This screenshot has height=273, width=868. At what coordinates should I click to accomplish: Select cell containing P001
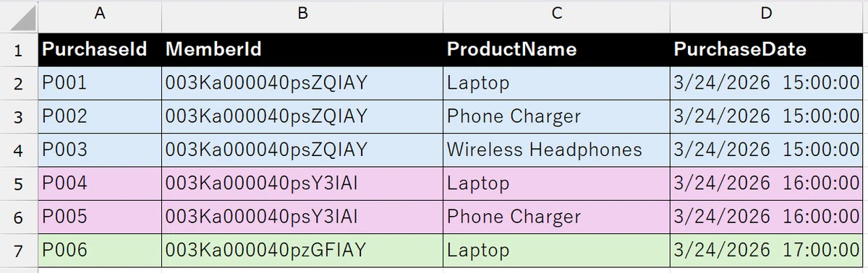[99, 83]
